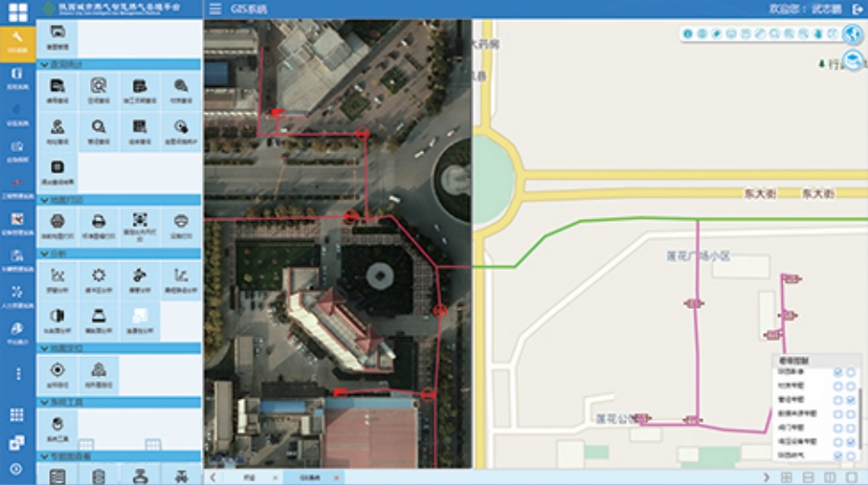Image resolution: width=868 pixels, height=485 pixels.
Task: Click the round layers button below the globe button
Action: point(853,59)
